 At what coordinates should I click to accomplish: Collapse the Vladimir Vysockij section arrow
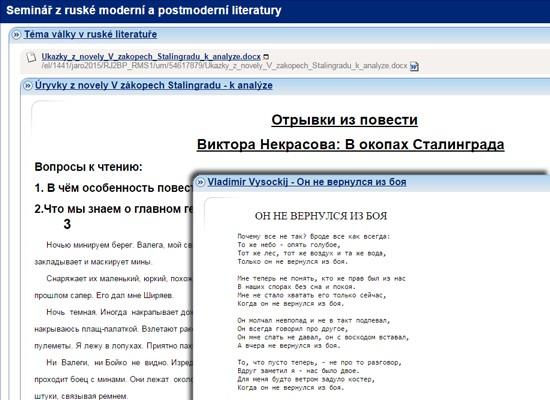200,182
